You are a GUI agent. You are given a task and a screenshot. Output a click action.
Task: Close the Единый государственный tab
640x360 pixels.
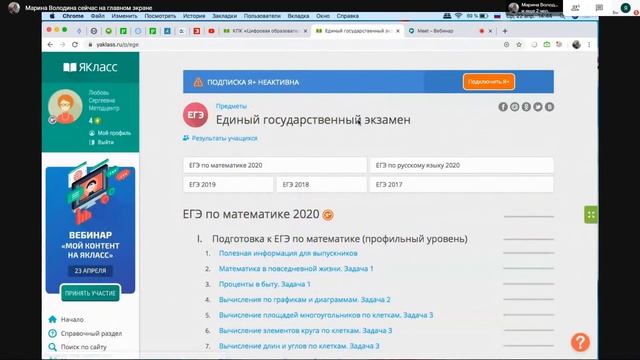398,31
